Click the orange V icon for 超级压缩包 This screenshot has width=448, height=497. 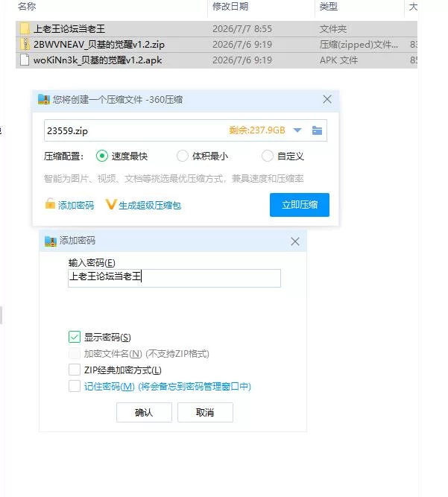click(111, 204)
